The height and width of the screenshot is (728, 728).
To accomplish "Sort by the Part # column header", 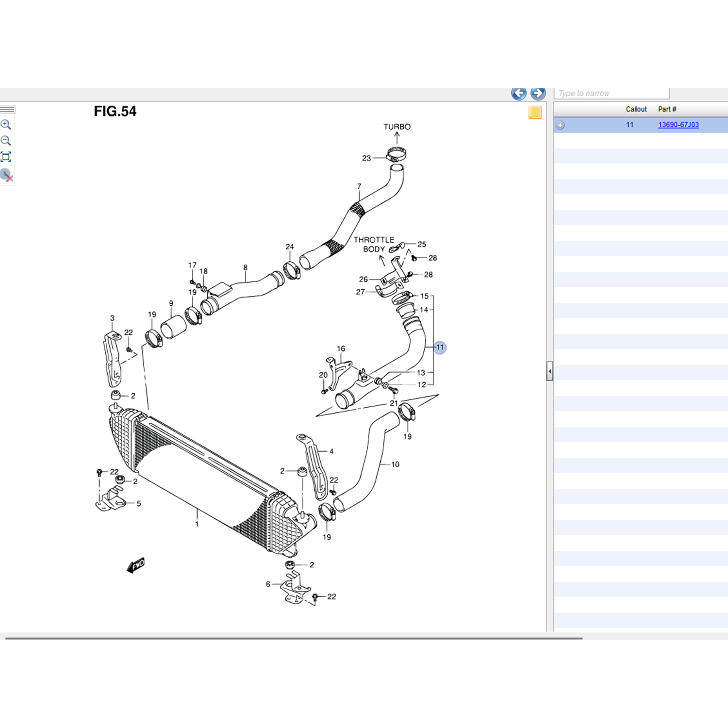I will tap(667, 109).
